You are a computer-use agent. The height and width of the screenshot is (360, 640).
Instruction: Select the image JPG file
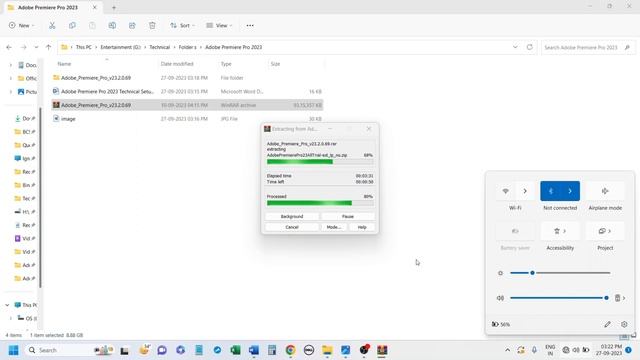pos(187,119)
